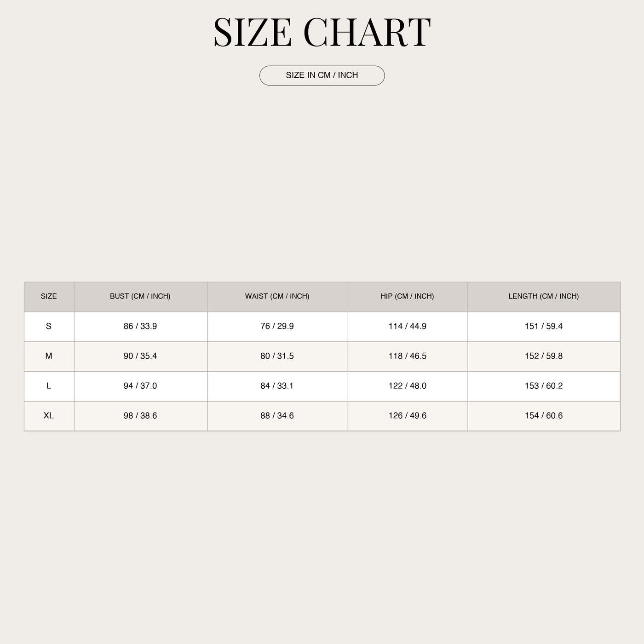
Task: Click waist value 84 / 33.1
Action: pos(277,386)
